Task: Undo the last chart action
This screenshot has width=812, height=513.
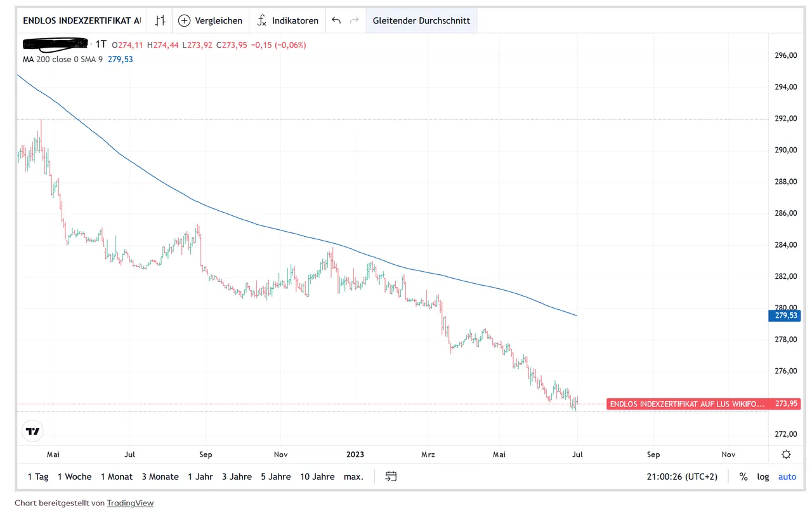Action: coord(336,20)
